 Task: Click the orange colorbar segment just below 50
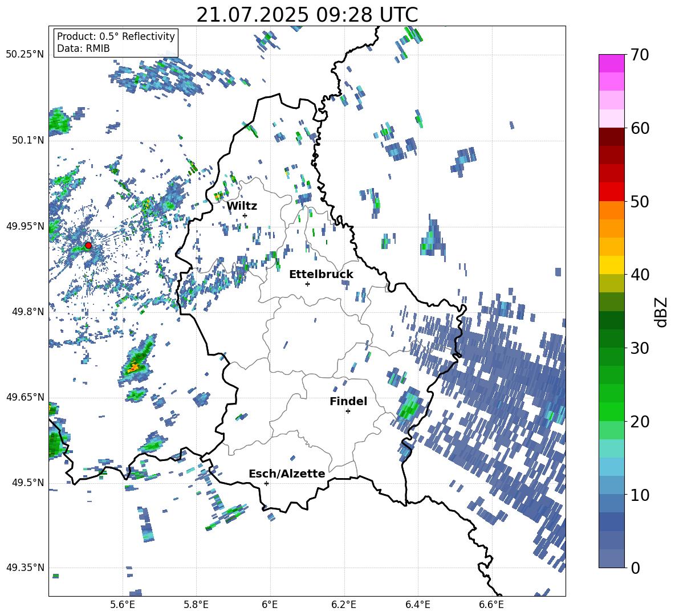point(611,210)
